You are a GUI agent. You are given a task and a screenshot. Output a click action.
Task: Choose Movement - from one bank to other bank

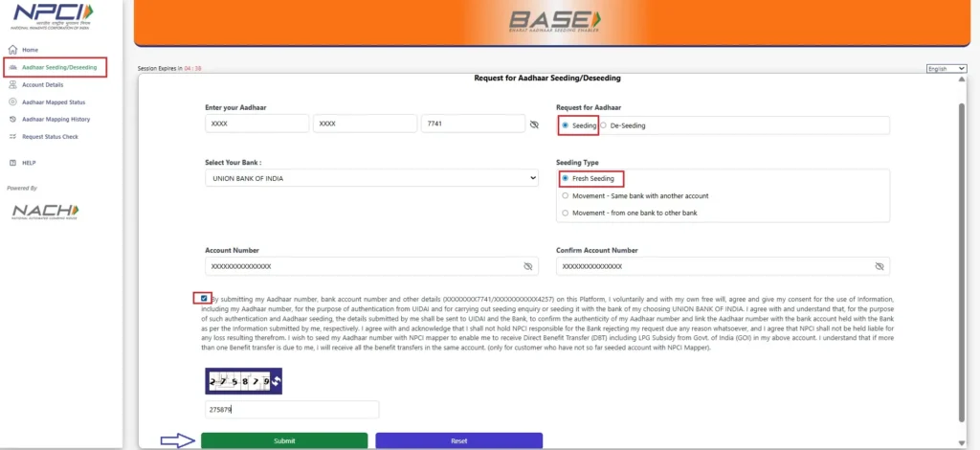[x=565, y=213]
